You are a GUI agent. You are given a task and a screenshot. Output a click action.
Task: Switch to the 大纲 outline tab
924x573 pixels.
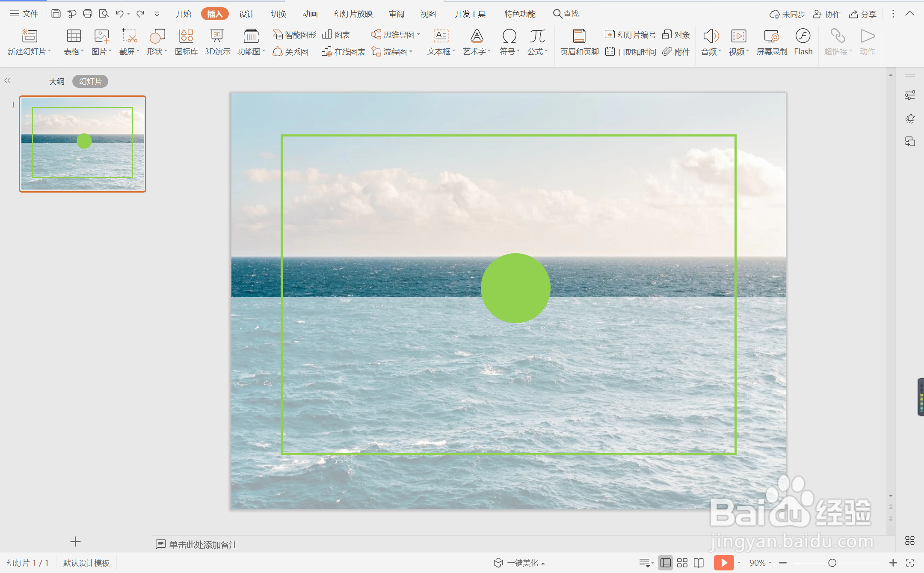56,81
